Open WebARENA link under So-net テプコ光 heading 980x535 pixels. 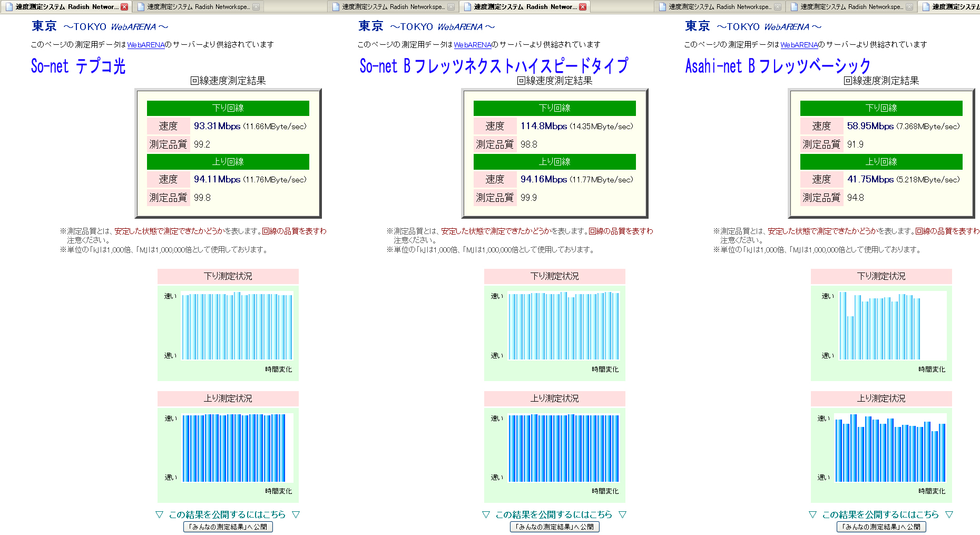(x=146, y=45)
